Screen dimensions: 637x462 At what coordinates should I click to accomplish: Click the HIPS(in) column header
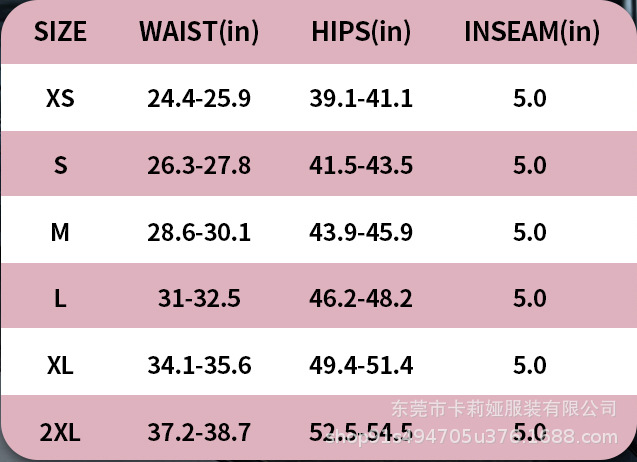click(x=361, y=32)
